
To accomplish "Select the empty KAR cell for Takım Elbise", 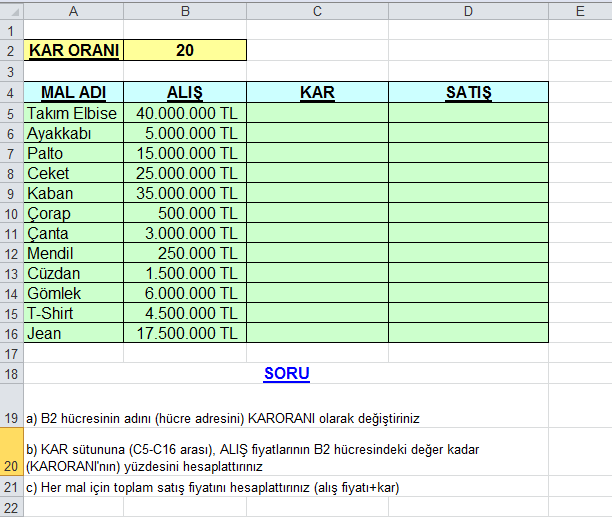I will pos(316,113).
